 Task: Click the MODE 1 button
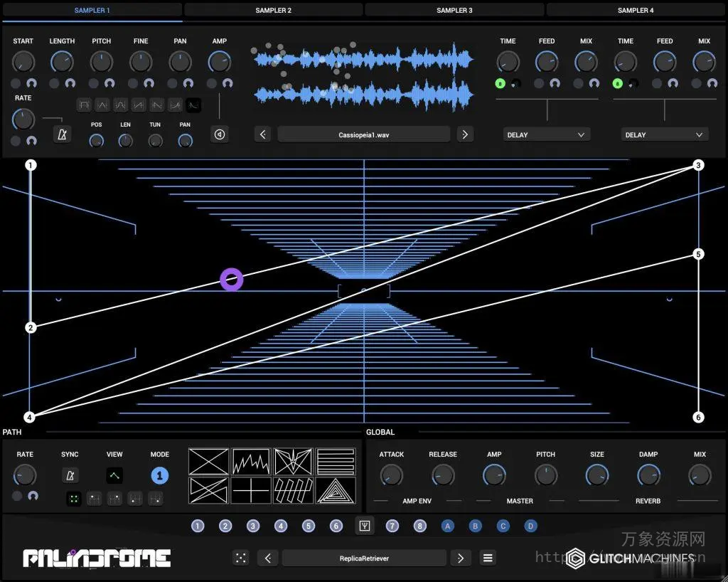pyautogui.click(x=159, y=475)
